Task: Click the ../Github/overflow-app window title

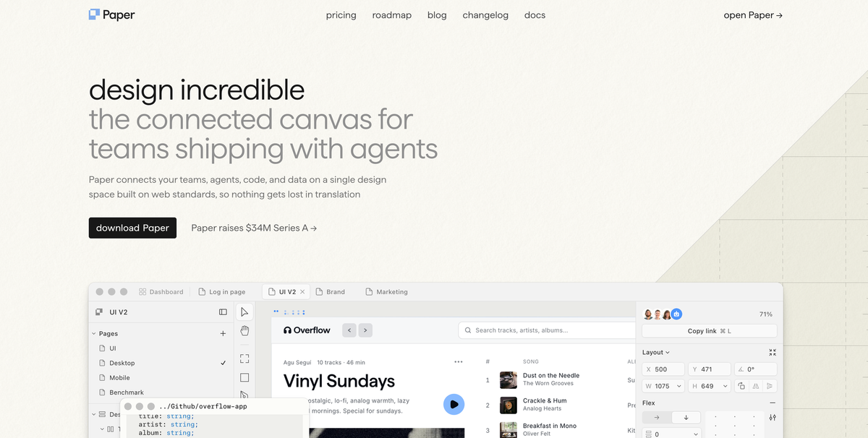Action: pyautogui.click(x=203, y=406)
